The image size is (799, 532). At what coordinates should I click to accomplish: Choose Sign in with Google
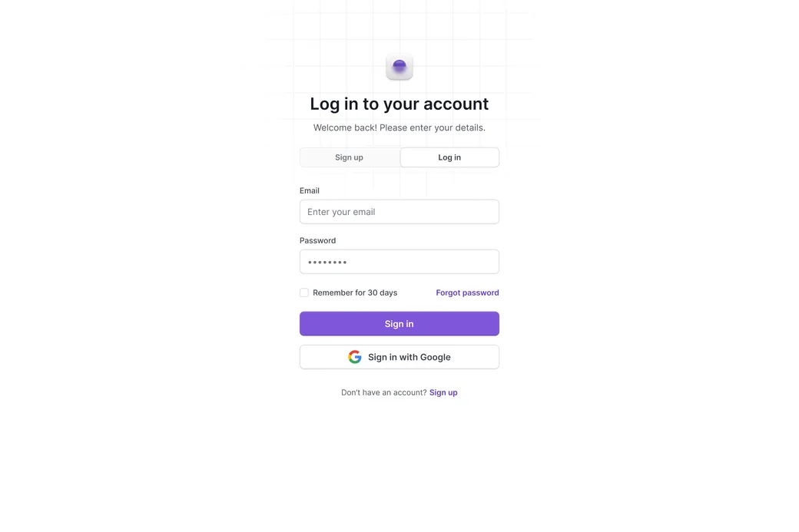399,356
